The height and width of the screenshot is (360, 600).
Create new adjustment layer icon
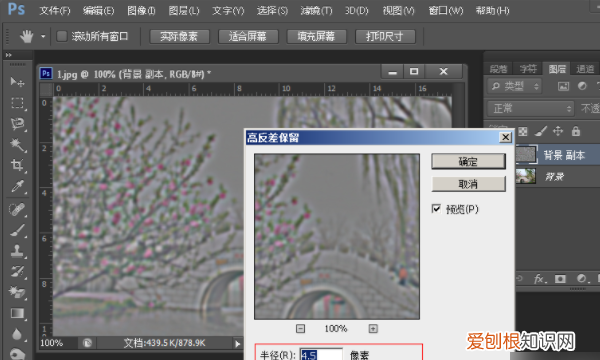coord(581,278)
